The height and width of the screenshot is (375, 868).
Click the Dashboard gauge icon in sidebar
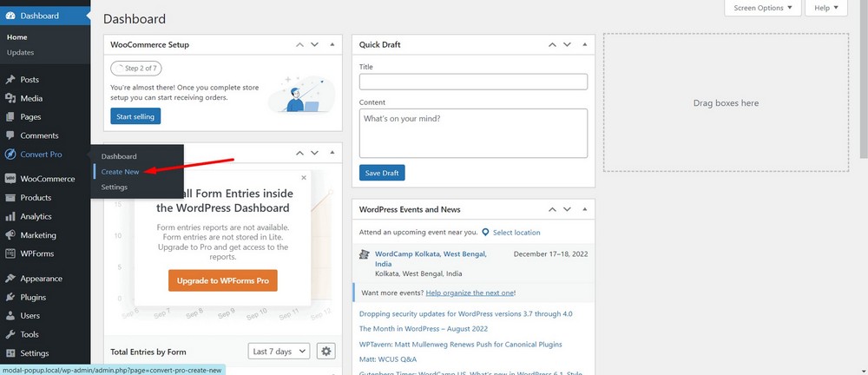point(10,16)
